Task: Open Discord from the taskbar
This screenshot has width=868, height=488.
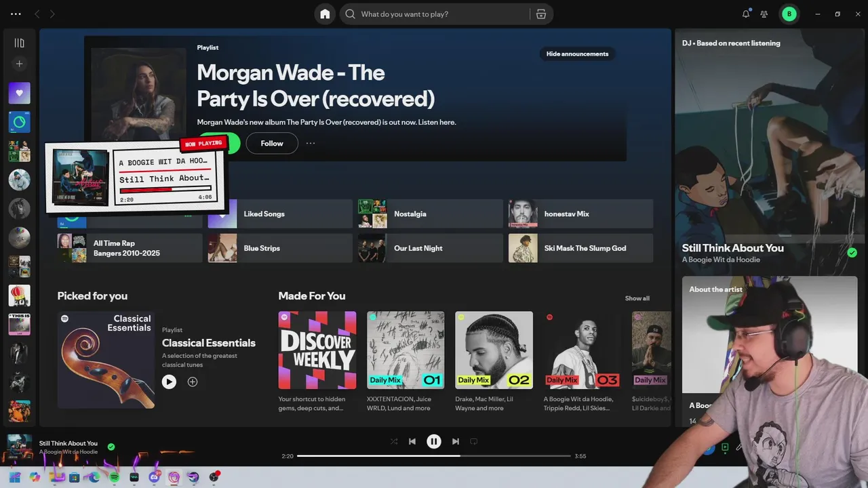Action: point(154,477)
